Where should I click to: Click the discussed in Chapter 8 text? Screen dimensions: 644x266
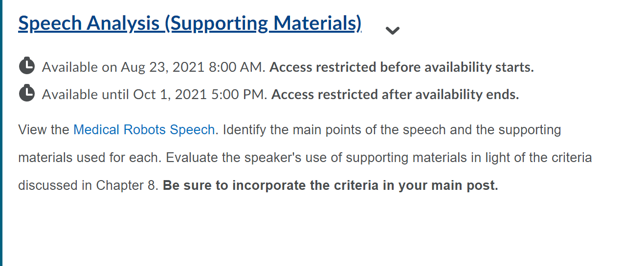(x=89, y=185)
